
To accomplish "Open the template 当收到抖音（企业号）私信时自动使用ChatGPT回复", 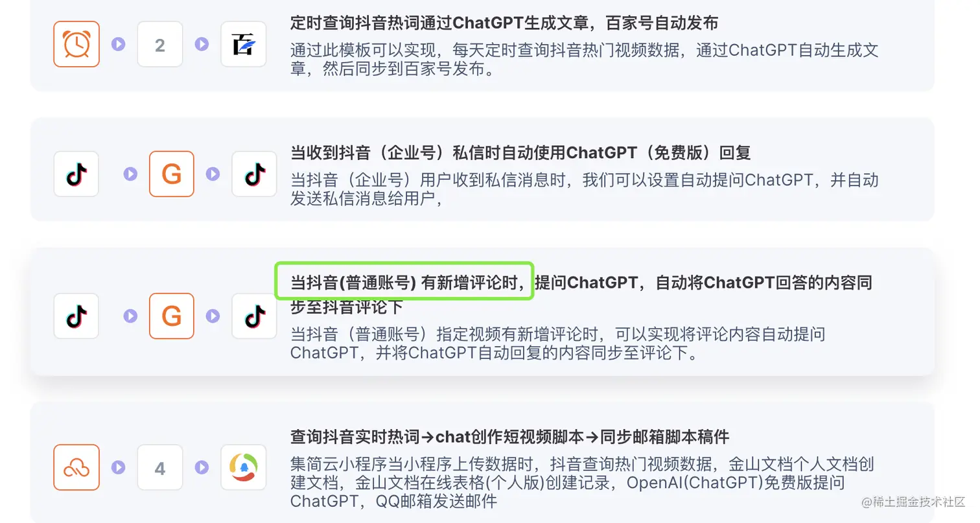I will point(520,153).
